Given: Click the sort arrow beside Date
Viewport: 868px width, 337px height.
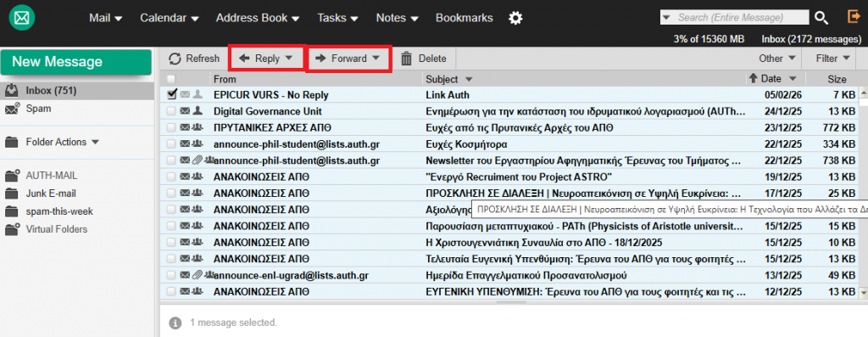Looking at the screenshot, I should tap(753, 79).
